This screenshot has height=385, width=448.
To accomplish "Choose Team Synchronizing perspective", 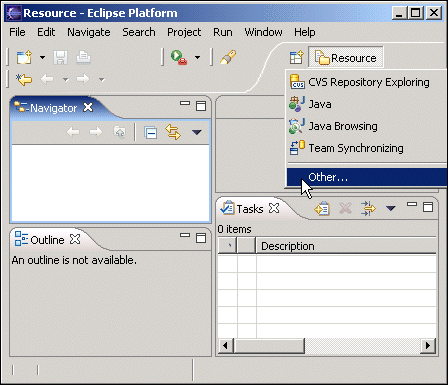I will click(x=367, y=148).
